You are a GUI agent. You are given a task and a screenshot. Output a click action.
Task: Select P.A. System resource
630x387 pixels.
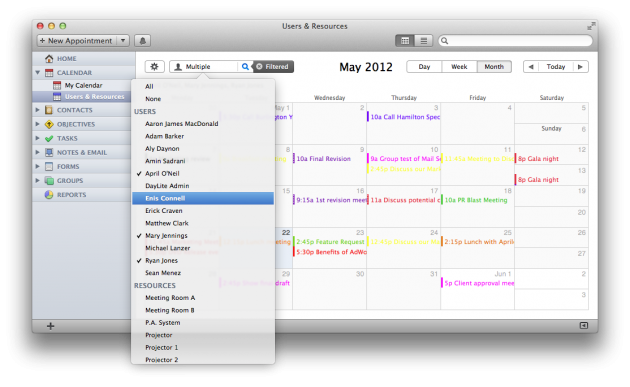click(203, 323)
